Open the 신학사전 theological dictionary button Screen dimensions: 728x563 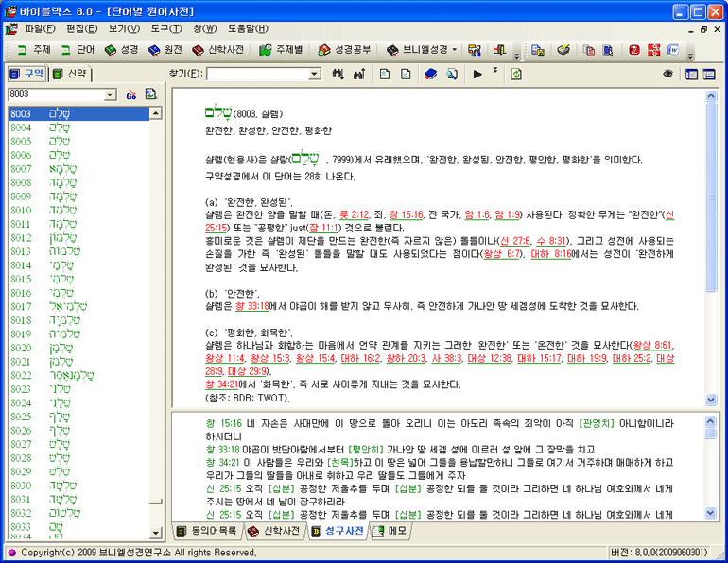218,50
